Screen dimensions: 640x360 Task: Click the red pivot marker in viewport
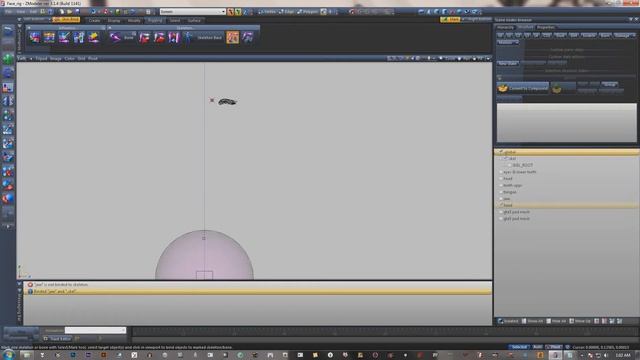[x=212, y=100]
